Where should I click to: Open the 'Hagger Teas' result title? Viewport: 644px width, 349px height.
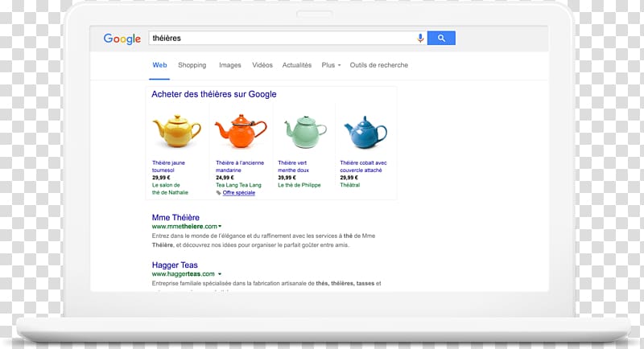[175, 265]
